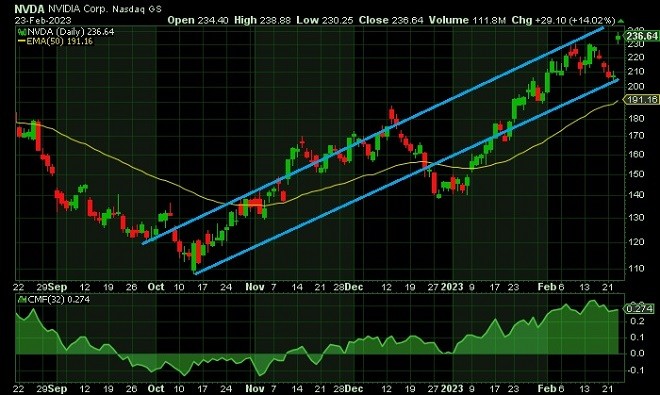Click Feb on the CMF panel date axis

(x=547, y=388)
